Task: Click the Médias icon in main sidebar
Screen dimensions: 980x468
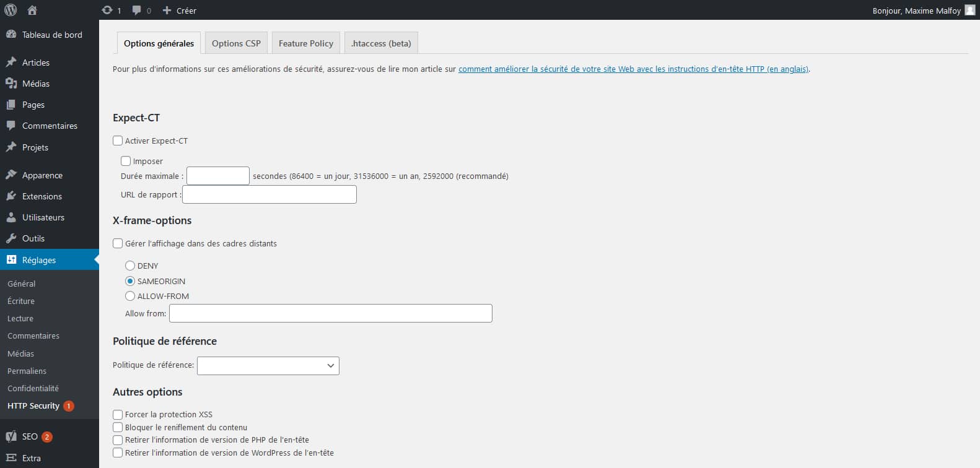Action: [11, 84]
